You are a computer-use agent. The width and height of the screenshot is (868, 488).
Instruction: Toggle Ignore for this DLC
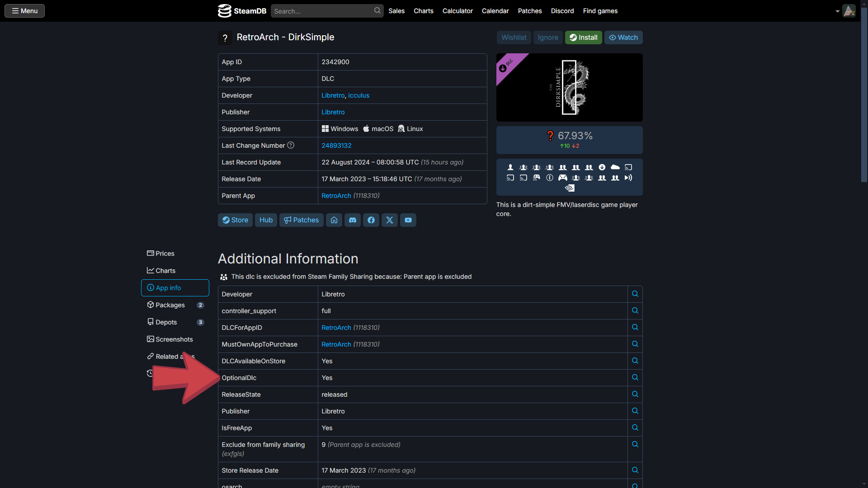pyautogui.click(x=548, y=38)
